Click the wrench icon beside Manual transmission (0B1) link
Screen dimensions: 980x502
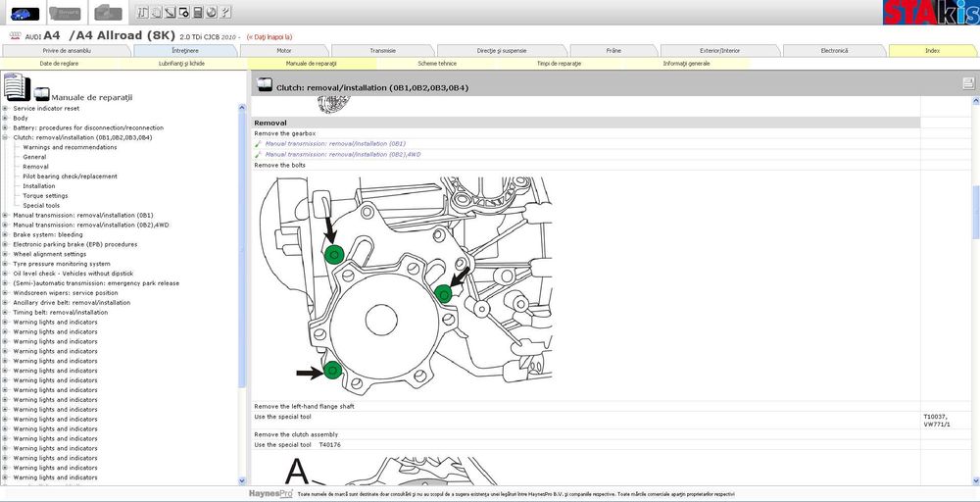(x=258, y=144)
